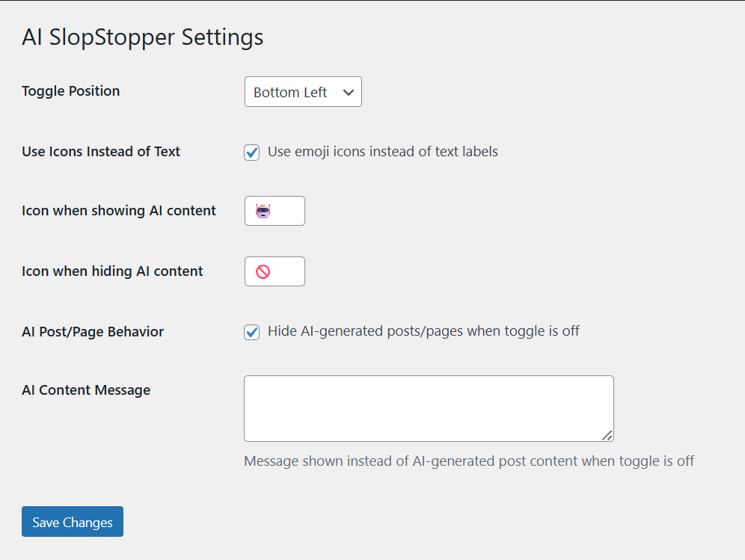Toggle the Use emoji icons checkbox
The height and width of the screenshot is (560, 745).
[x=252, y=153]
